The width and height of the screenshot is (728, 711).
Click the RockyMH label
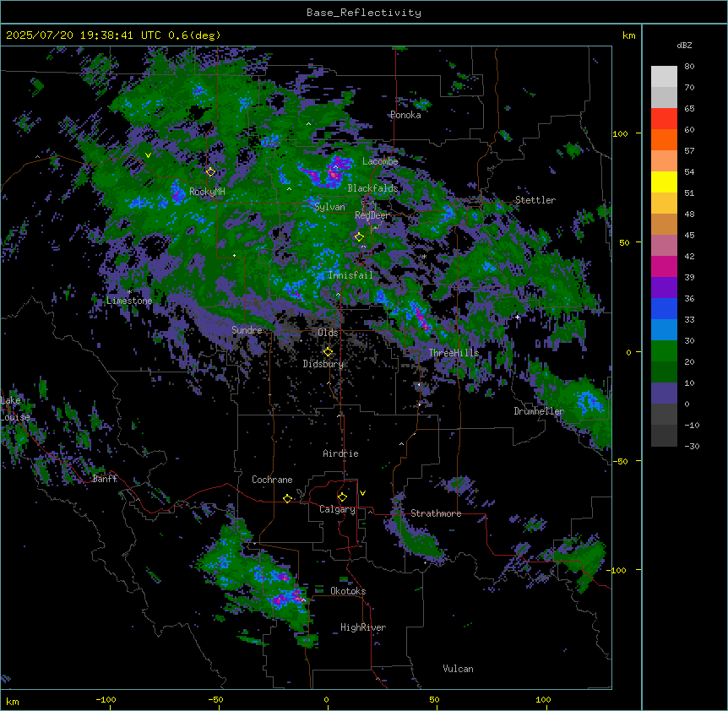207,192
